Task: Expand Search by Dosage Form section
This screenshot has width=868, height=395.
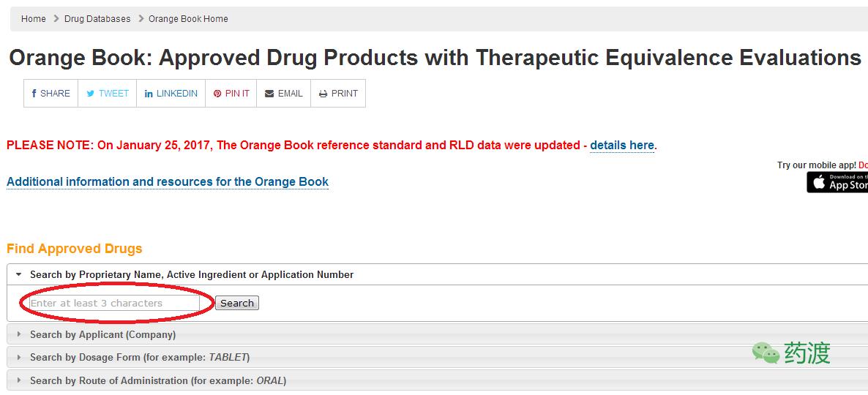Action: (x=19, y=357)
